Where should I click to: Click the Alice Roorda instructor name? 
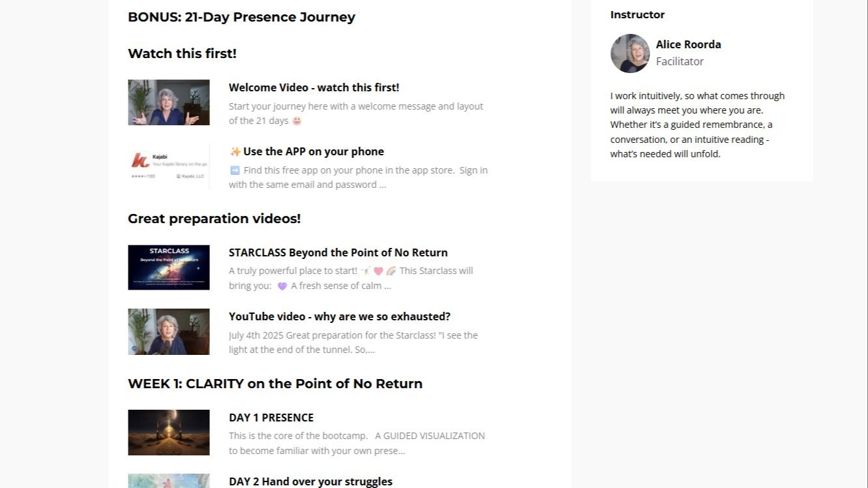pos(688,44)
